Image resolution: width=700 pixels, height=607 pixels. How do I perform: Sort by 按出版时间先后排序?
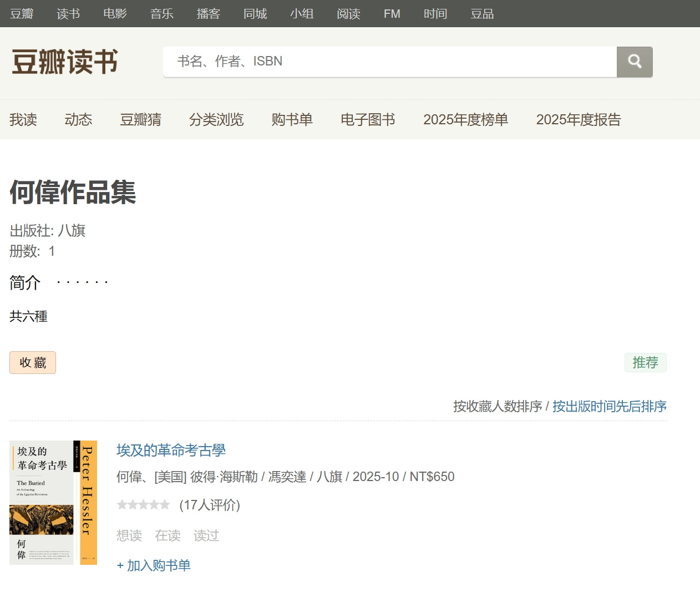pos(610,407)
